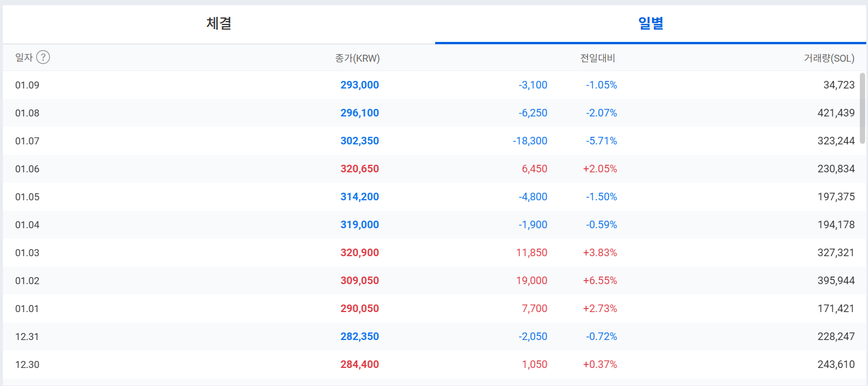Click the -5.71% percentage
Viewport: 868px width, 386px height.
(602, 141)
